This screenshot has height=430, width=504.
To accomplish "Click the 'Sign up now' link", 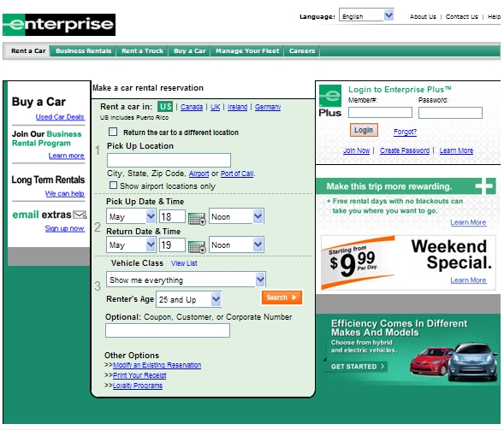I will [x=65, y=228].
